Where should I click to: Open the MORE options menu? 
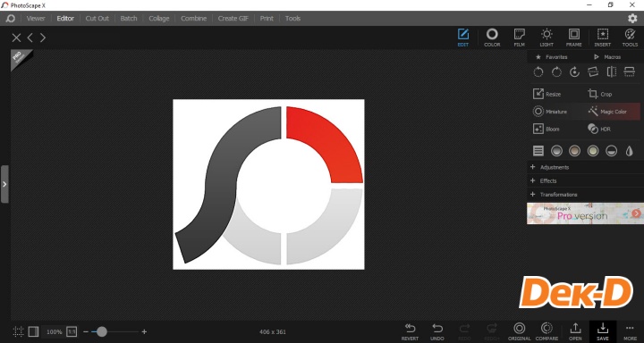[630, 331]
